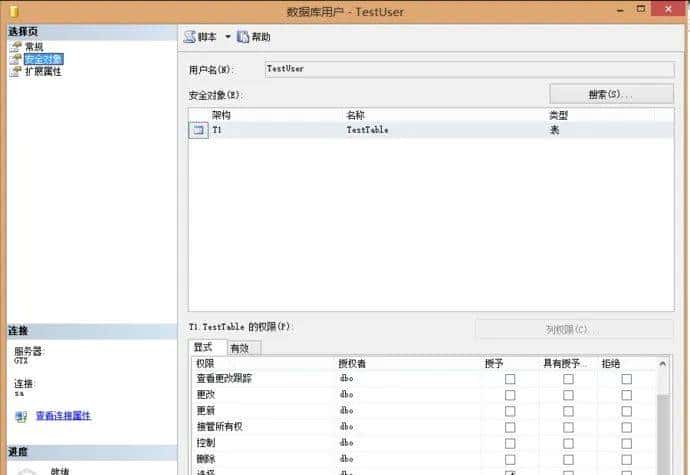Viewport: 690px width, 475px height.
Task: Sort by the 架构 column header
Action: pyautogui.click(x=221, y=115)
